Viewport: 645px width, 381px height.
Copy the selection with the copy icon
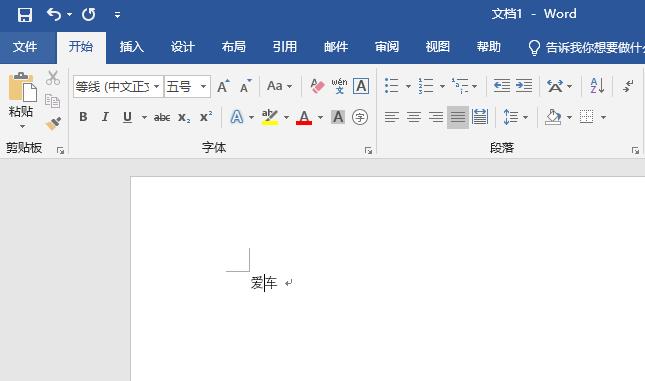click(x=53, y=101)
